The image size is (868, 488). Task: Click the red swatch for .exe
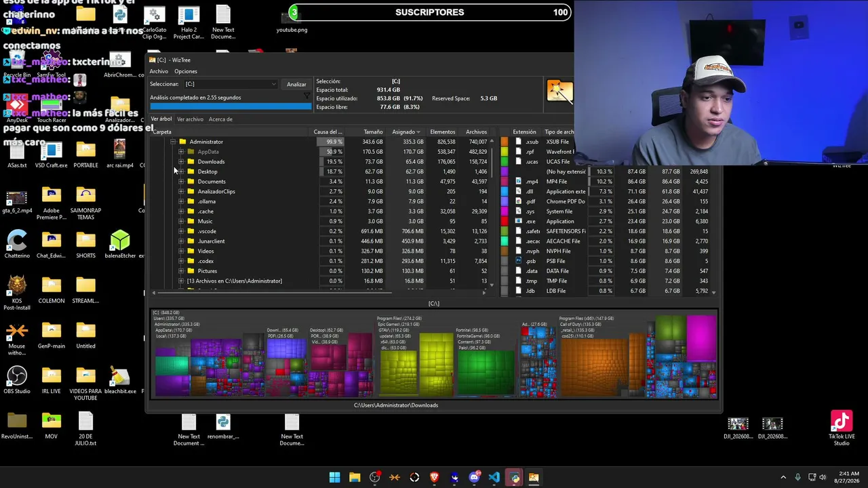pos(505,221)
